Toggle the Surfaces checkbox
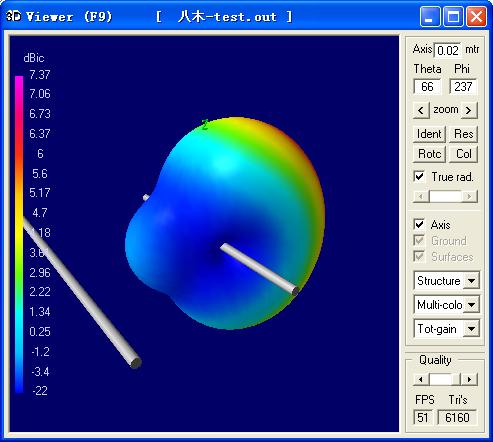Screen dimensions: 493x442 pyautogui.click(x=419, y=256)
